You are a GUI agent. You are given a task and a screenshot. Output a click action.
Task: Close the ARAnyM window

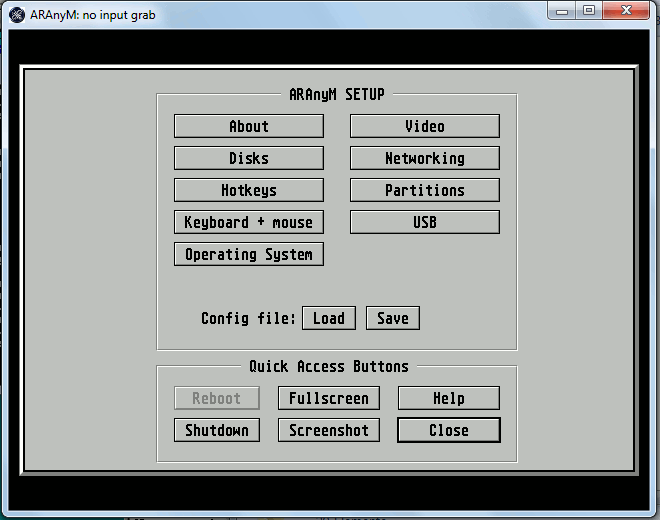pyautogui.click(x=626, y=11)
